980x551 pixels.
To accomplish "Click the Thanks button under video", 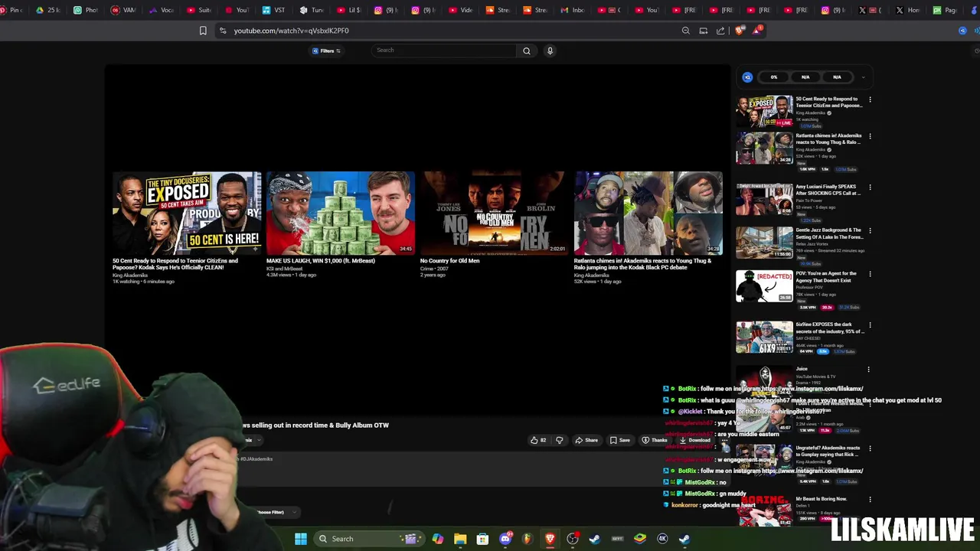I will coord(655,440).
